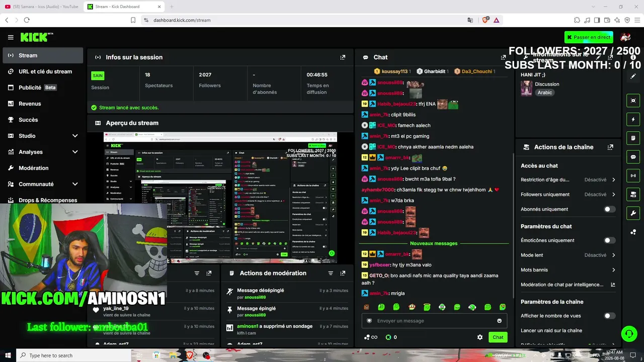Send message with the green Chat button
This screenshot has width=644, height=362.
pyautogui.click(x=498, y=337)
